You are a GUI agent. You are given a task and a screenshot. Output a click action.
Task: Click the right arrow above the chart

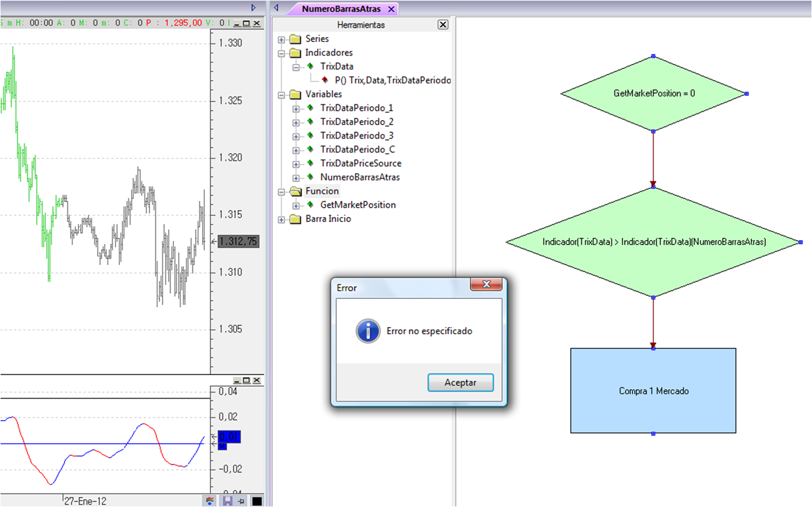pyautogui.click(x=254, y=8)
